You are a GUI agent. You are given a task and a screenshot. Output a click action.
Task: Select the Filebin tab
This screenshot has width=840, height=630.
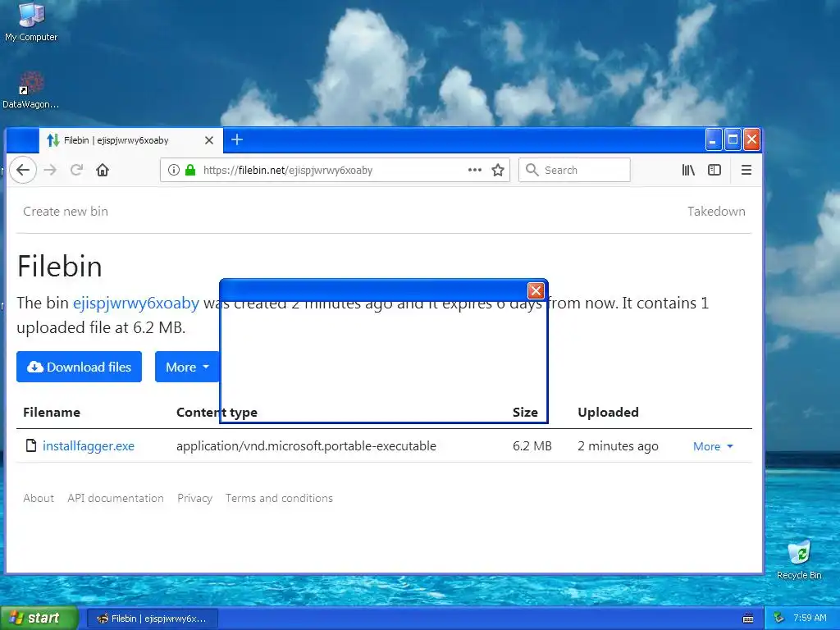[x=130, y=140]
